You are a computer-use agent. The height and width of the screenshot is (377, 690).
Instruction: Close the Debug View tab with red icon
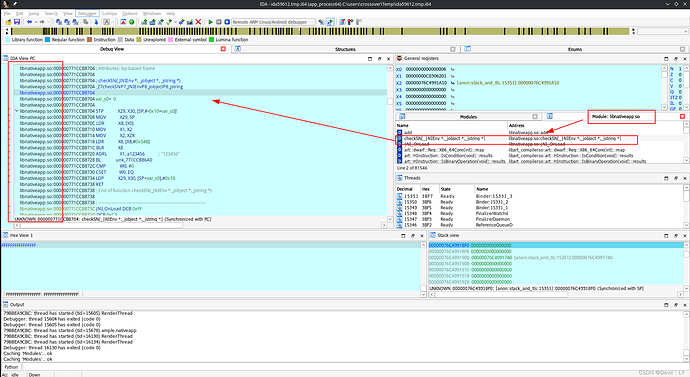(x=223, y=49)
